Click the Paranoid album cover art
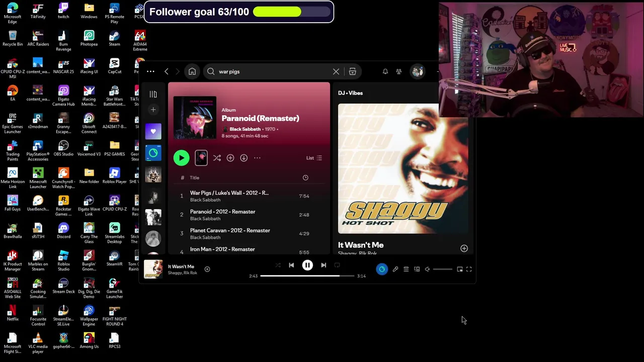The width and height of the screenshot is (644, 362). (x=195, y=118)
